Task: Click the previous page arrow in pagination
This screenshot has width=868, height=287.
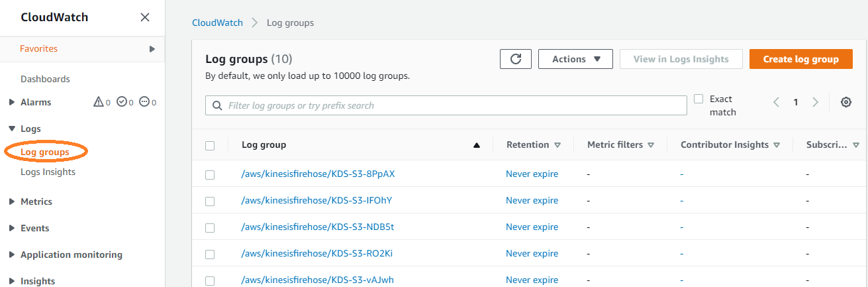Action: point(777,102)
